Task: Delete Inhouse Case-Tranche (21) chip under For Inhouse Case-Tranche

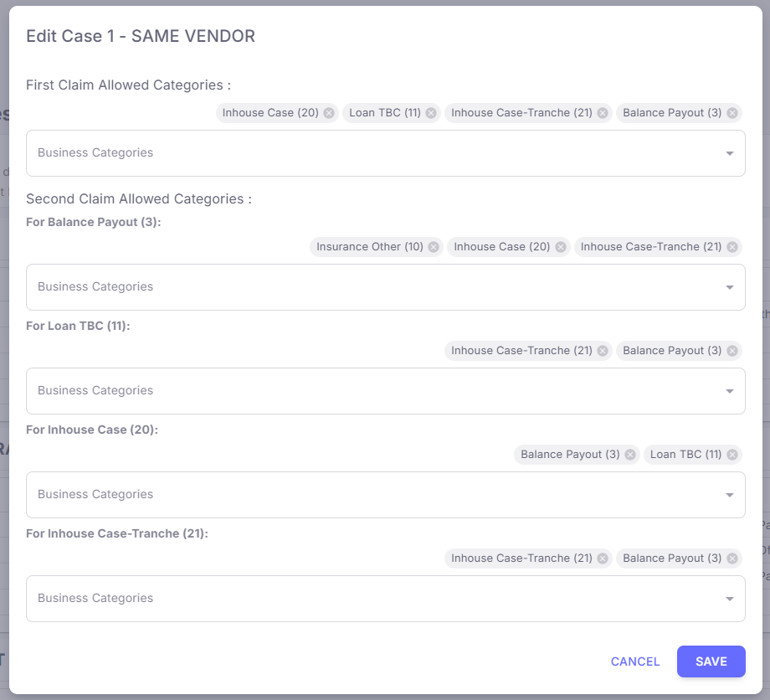Action: coord(603,558)
